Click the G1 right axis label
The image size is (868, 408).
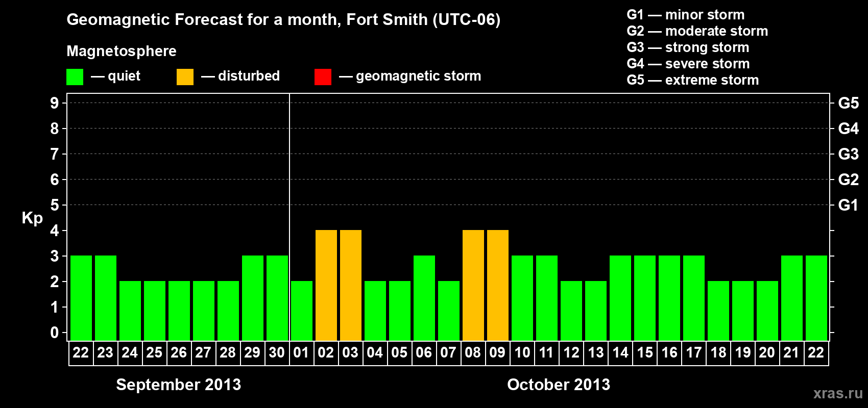(x=849, y=205)
